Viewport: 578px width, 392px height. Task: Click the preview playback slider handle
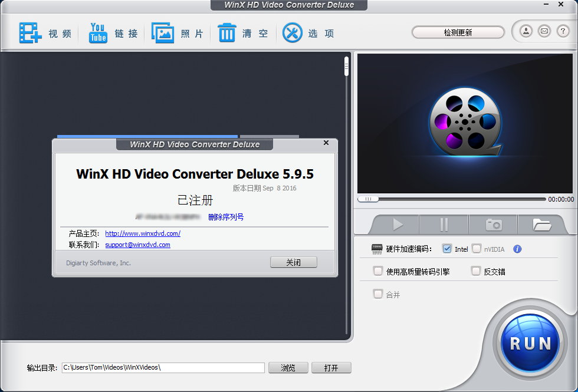[x=368, y=199]
